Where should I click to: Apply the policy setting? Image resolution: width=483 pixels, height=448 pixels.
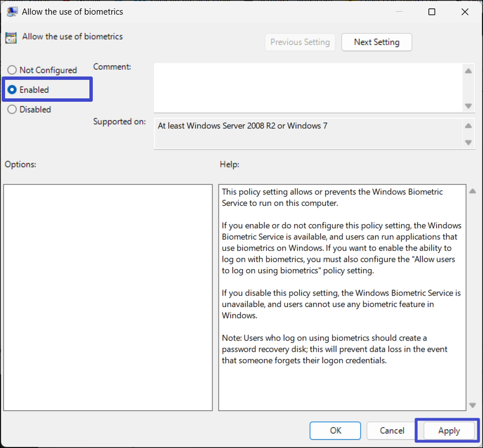pos(449,431)
